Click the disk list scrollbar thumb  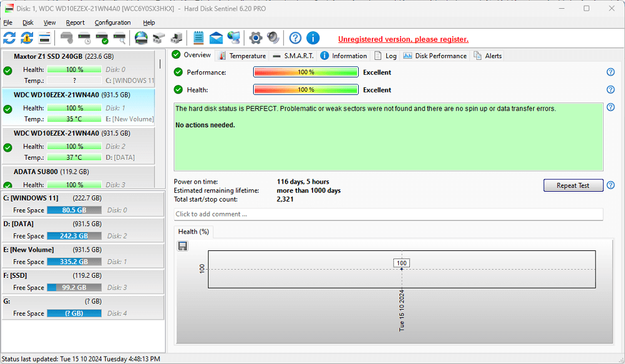(x=160, y=64)
